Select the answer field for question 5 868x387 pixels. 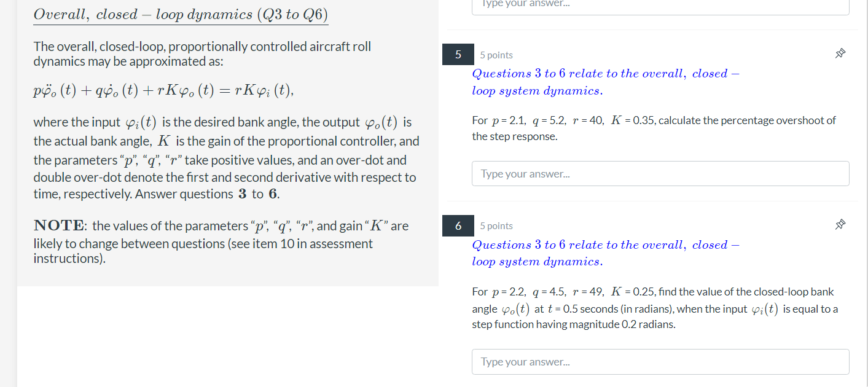coord(660,173)
